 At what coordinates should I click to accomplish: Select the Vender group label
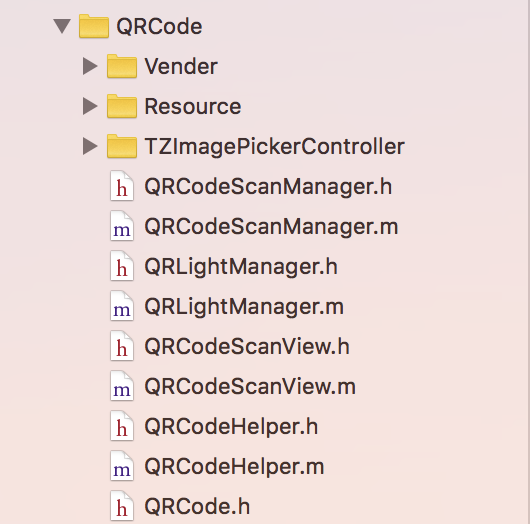pyautogui.click(x=181, y=66)
